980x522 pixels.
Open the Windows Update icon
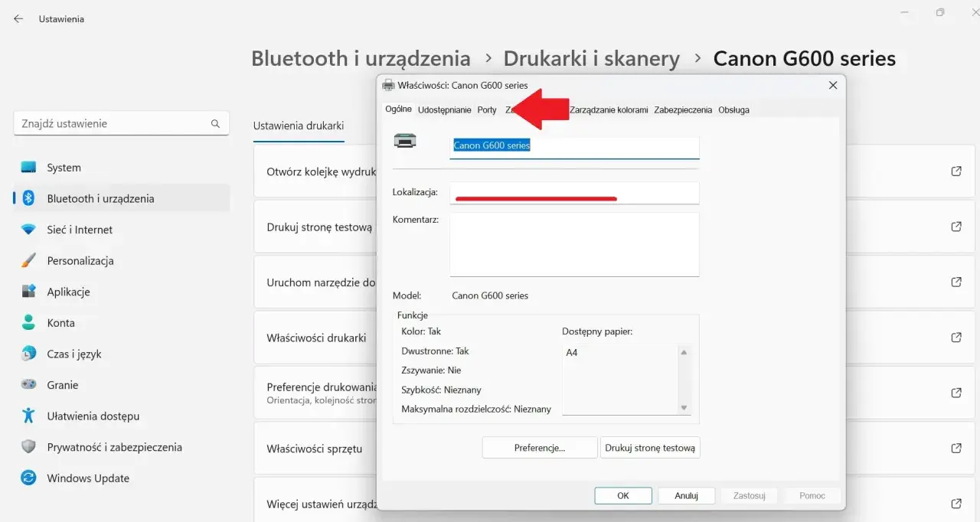click(x=28, y=478)
